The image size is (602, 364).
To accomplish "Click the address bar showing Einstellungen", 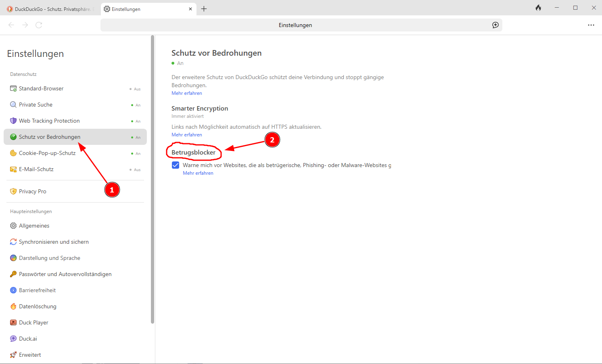I will click(295, 25).
